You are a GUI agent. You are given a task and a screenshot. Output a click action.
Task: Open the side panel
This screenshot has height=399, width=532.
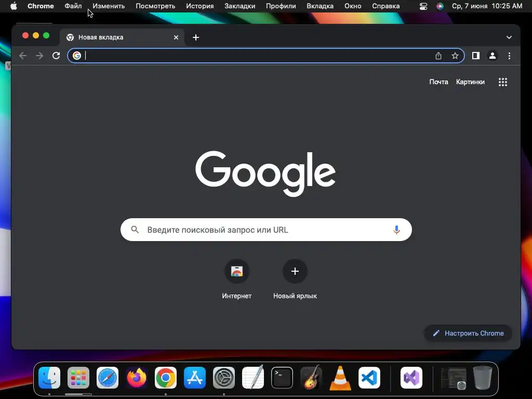click(476, 56)
